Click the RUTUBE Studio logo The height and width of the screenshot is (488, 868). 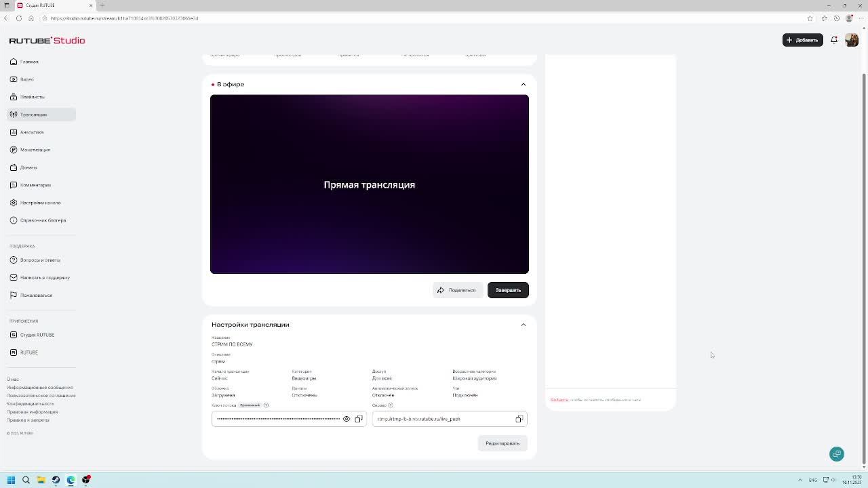coord(47,41)
